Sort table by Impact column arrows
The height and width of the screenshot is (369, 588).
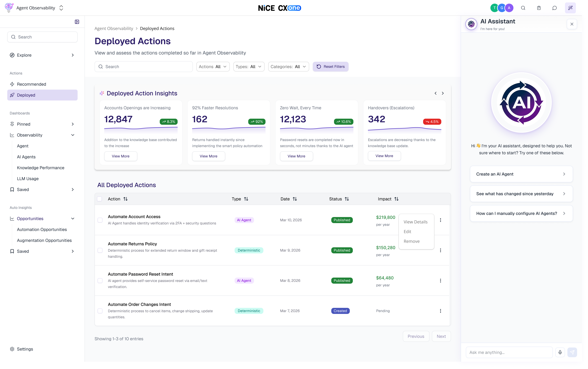click(x=396, y=199)
